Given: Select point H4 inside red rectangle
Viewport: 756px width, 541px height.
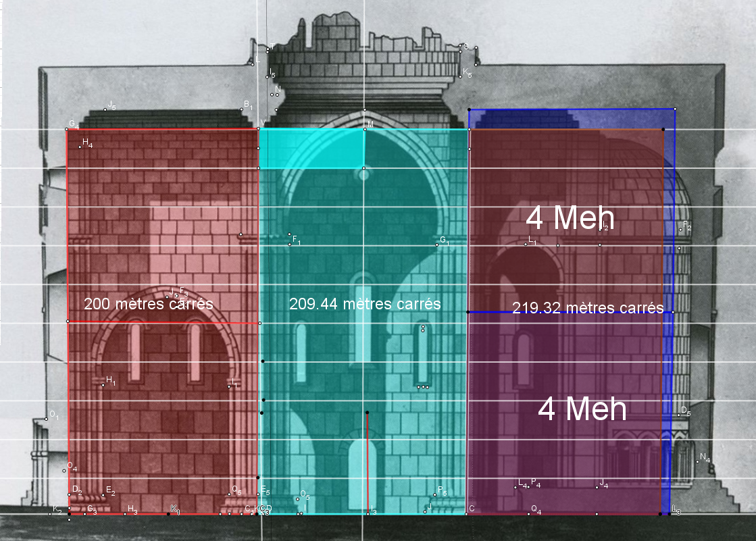Looking at the screenshot, I should [80, 147].
